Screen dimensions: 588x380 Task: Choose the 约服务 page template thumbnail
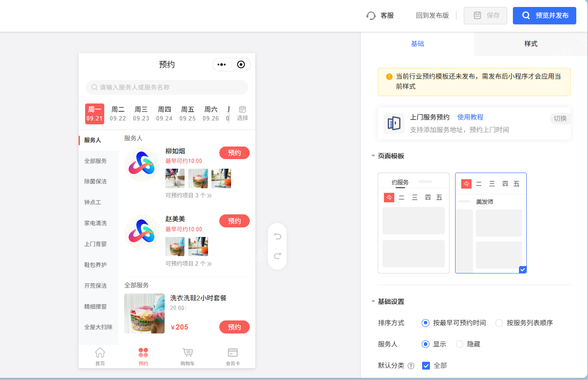(x=413, y=223)
